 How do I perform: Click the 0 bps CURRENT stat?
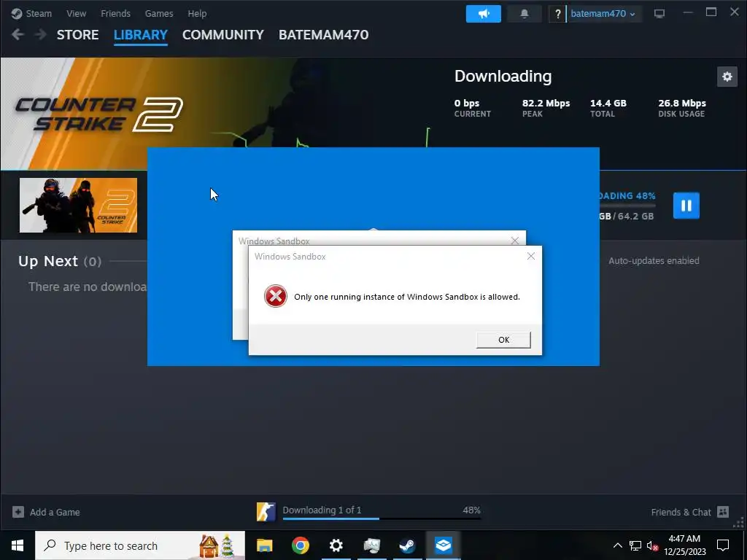[472, 108]
